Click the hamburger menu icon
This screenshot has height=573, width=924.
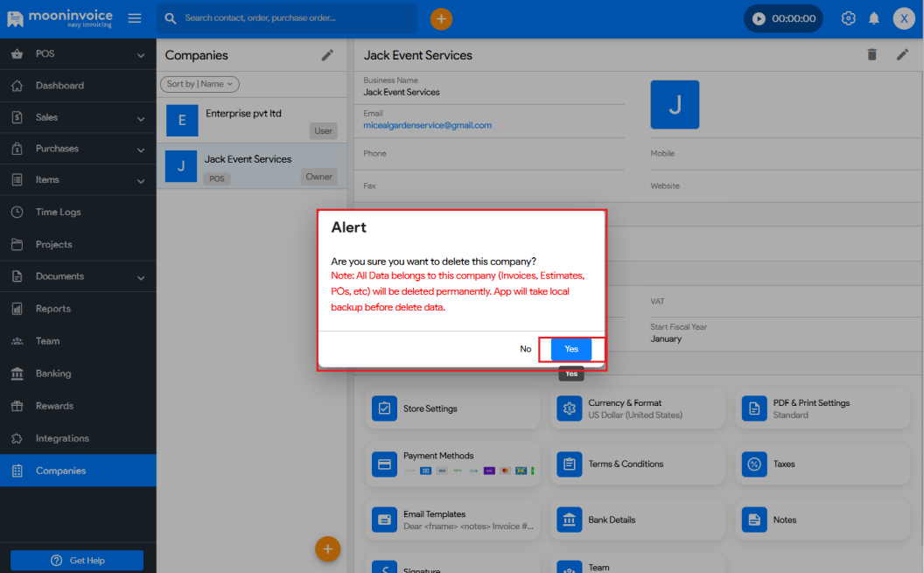(134, 18)
